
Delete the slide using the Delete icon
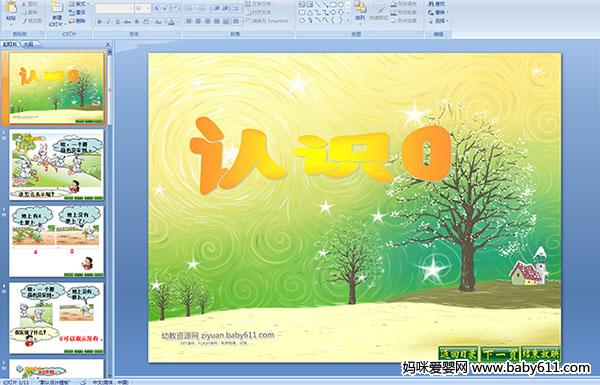point(72,21)
